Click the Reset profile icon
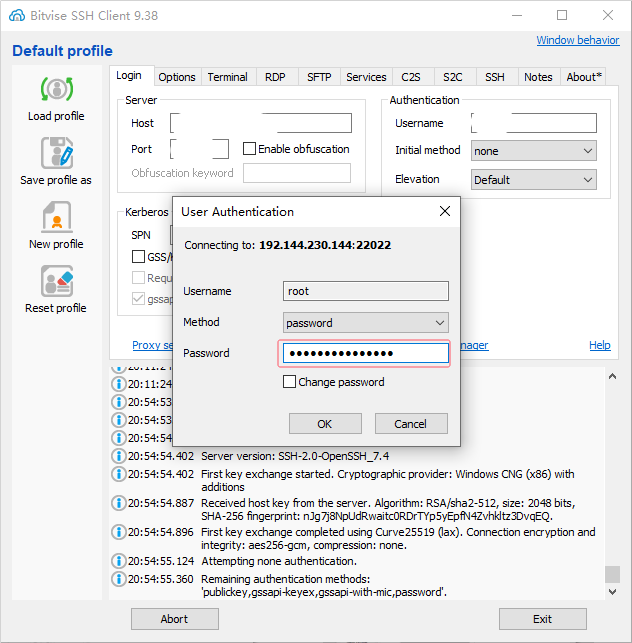 coord(57,281)
